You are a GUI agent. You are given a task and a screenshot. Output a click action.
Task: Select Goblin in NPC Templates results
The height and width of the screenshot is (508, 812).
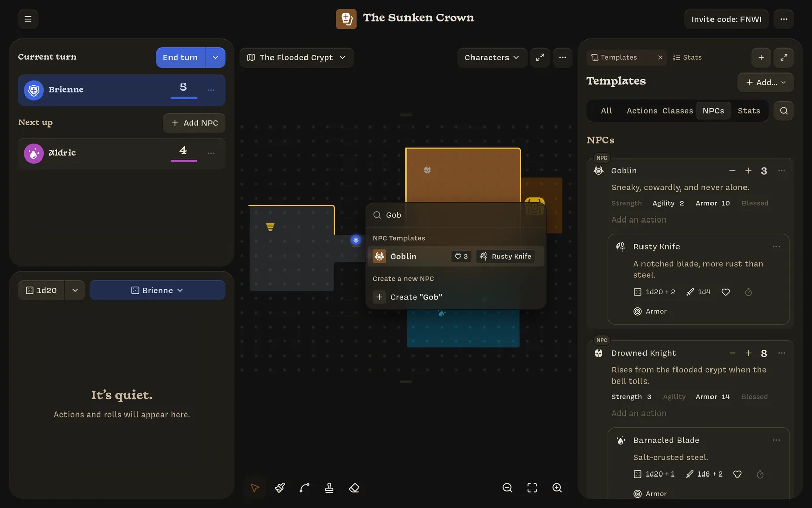pyautogui.click(x=455, y=257)
